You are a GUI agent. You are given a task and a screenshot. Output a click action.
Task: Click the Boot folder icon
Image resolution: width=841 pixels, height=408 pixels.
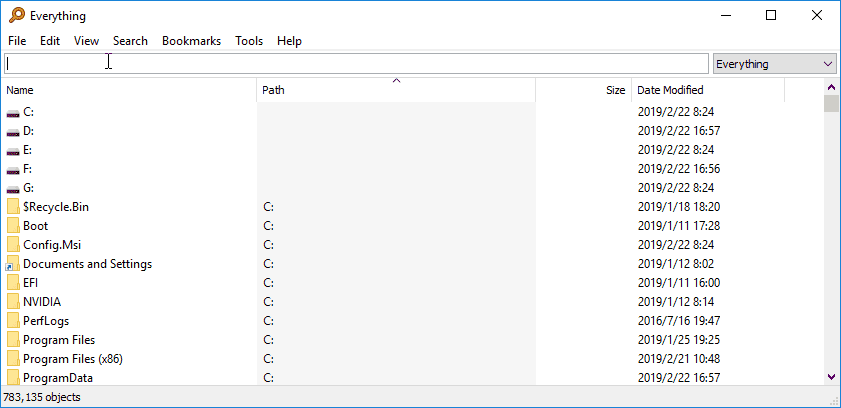pyautogui.click(x=13, y=226)
